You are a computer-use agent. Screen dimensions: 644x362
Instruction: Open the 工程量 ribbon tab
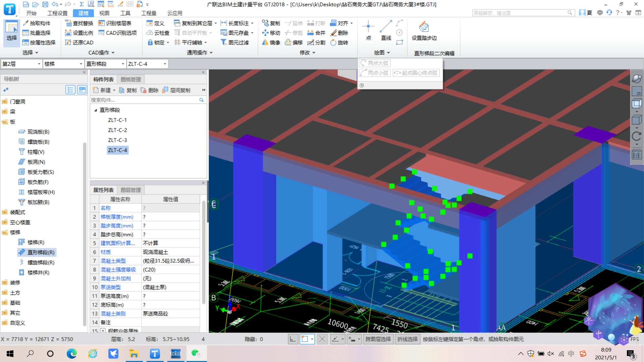(149, 13)
